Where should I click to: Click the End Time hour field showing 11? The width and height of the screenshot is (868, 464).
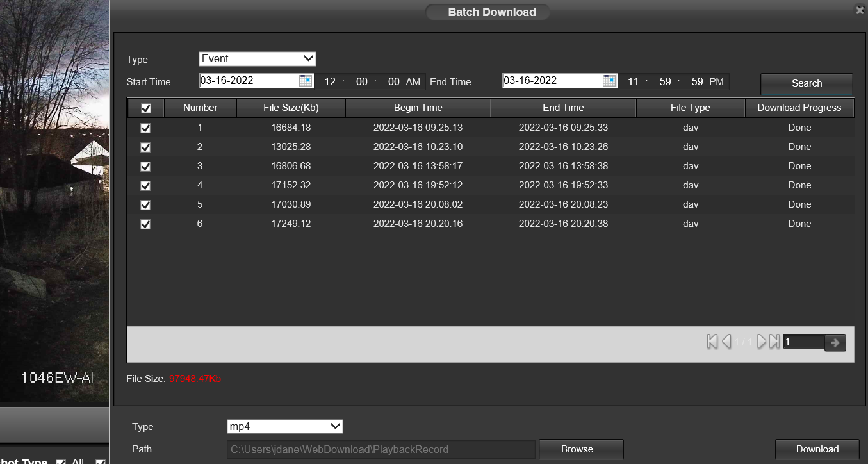coord(634,82)
